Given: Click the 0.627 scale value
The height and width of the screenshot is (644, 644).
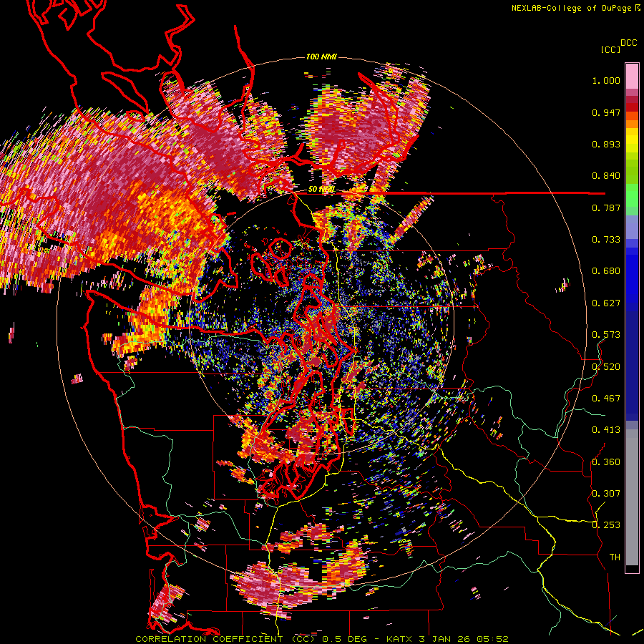Looking at the screenshot, I should [606, 303].
